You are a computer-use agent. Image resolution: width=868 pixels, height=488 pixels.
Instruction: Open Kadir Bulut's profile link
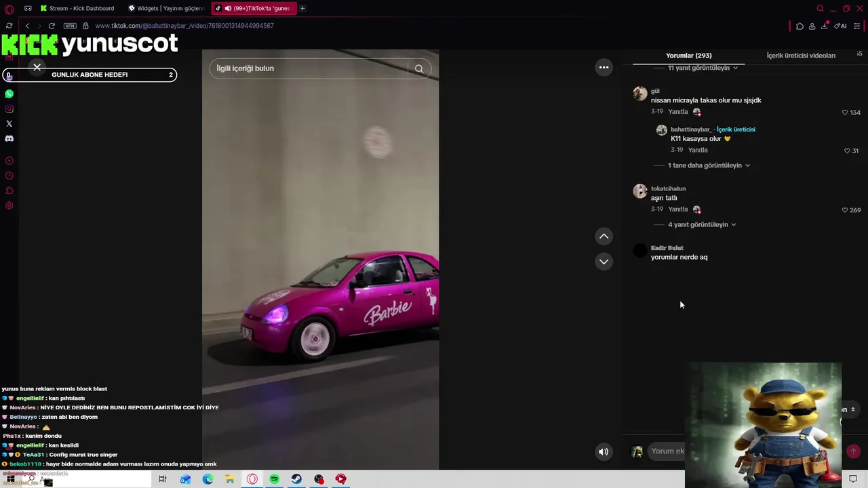[667, 248]
